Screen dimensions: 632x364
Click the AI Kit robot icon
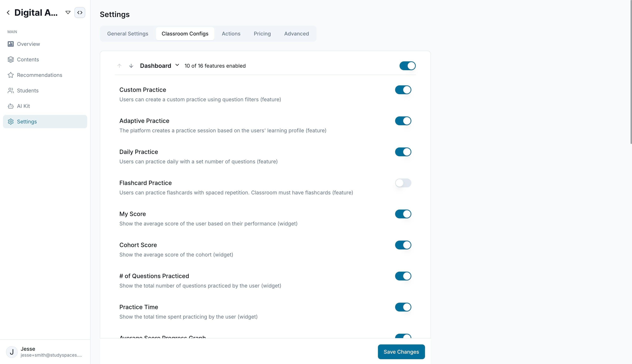(11, 106)
